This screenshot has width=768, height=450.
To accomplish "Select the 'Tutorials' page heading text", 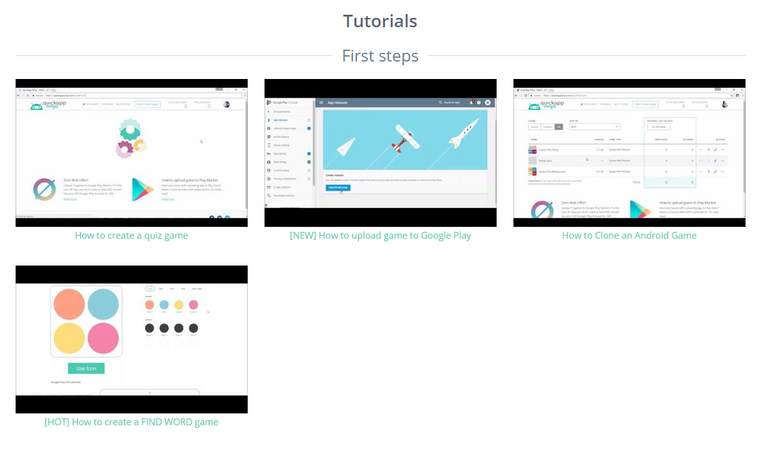I will click(380, 21).
